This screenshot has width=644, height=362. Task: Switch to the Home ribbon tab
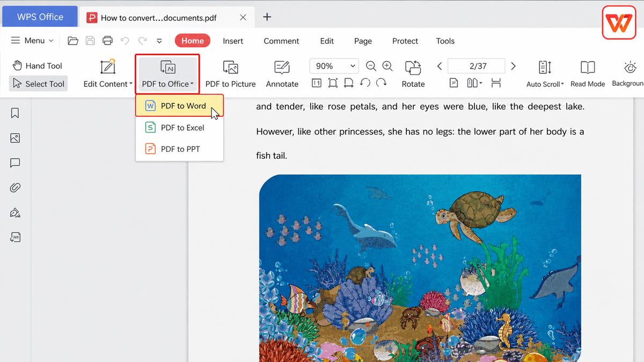192,41
